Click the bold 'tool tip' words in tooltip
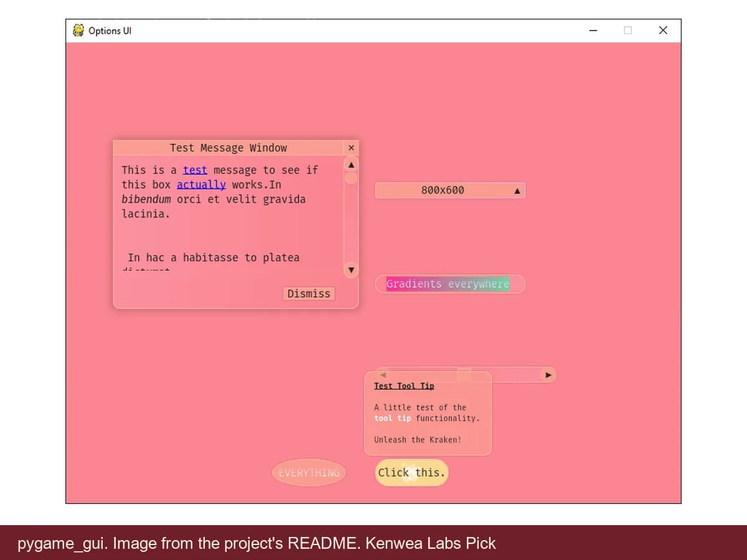The height and width of the screenshot is (560, 747). (393, 419)
